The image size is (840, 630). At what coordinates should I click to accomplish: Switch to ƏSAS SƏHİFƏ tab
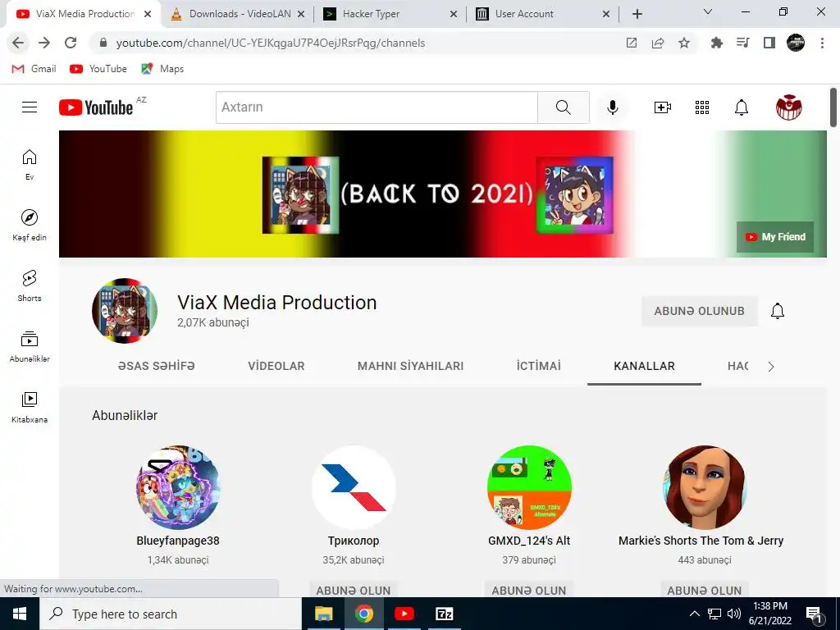157,366
